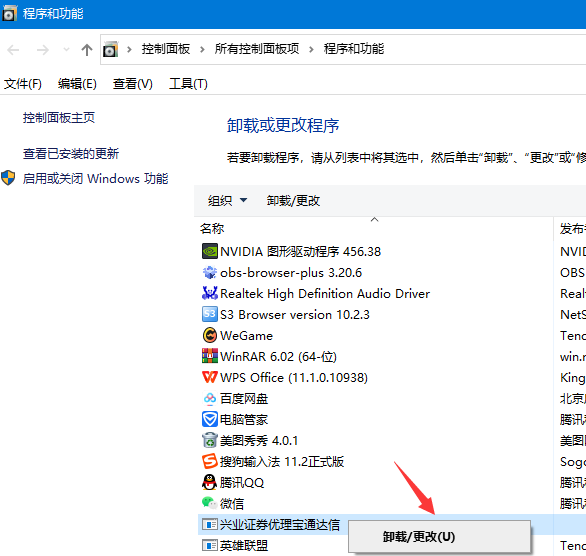Select WPS Office (11.1.0.10938) entry

(294, 377)
